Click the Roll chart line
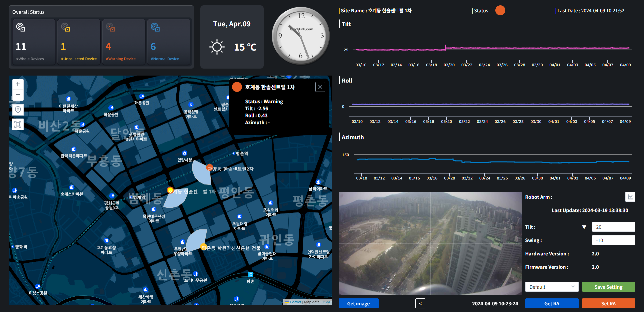This screenshot has height=312, width=644. click(x=491, y=104)
